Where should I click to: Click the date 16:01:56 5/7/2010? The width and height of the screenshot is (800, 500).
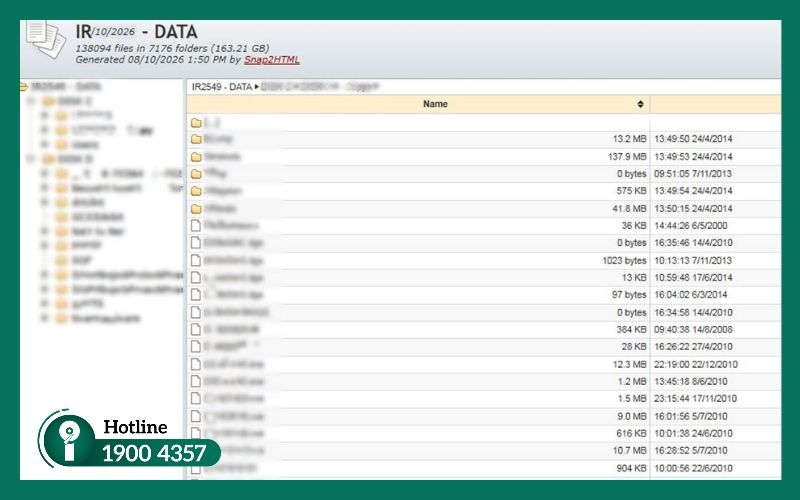pos(691,416)
